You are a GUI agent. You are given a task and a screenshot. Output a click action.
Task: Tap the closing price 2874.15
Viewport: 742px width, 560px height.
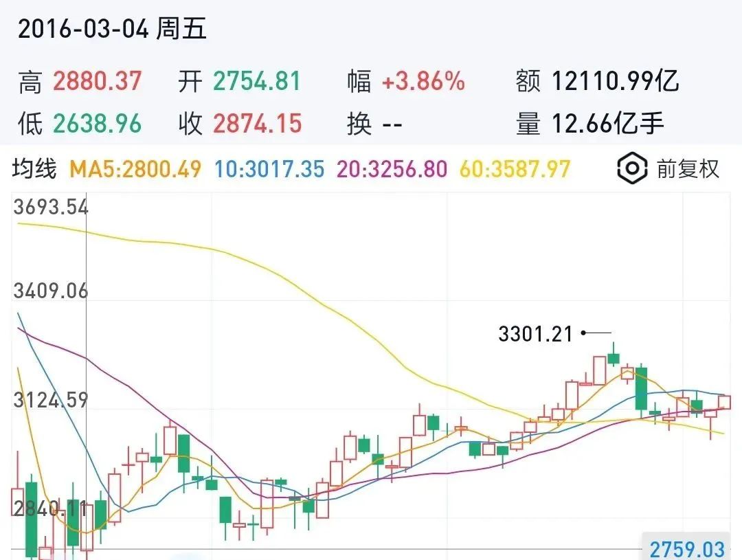click(x=257, y=124)
